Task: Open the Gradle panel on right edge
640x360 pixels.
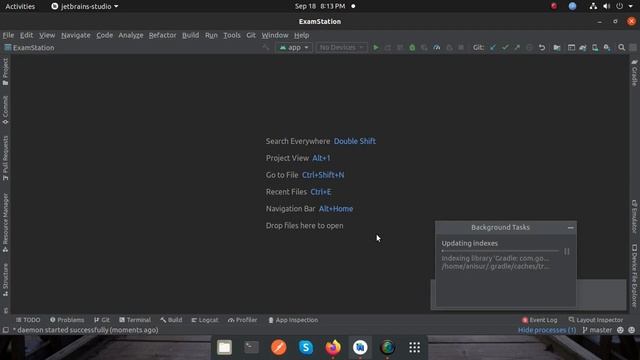Action: point(634,73)
